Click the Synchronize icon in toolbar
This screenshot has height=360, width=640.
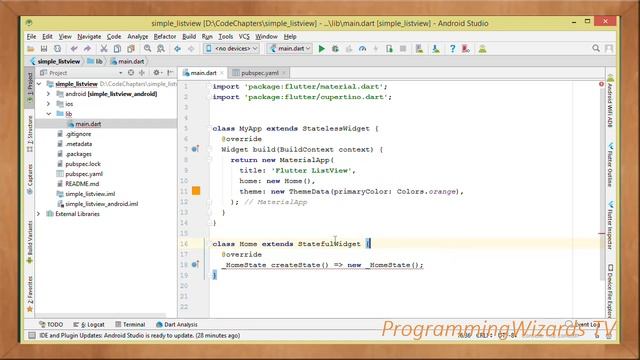point(58,49)
